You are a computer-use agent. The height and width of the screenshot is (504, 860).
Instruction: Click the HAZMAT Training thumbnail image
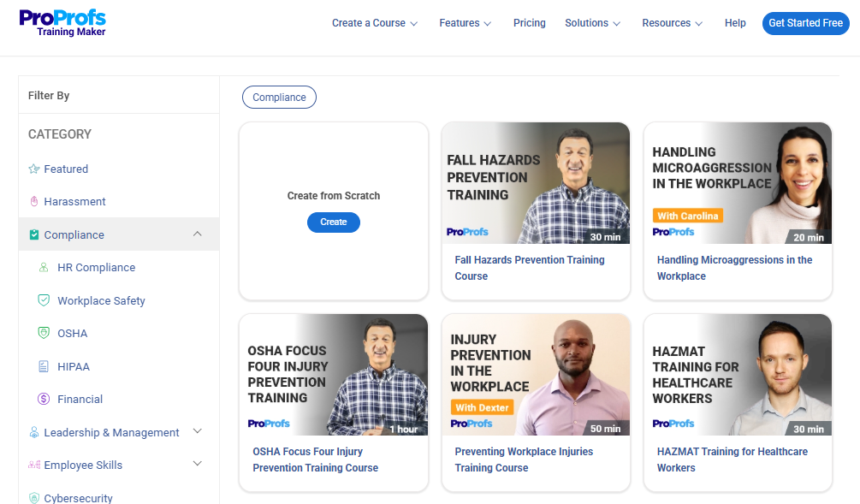(738, 375)
